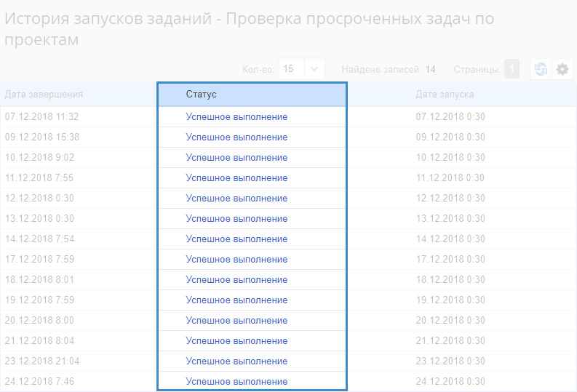Open status link for 09.12.2018 15:38 row
This screenshot has height=392, width=577.
236,137
